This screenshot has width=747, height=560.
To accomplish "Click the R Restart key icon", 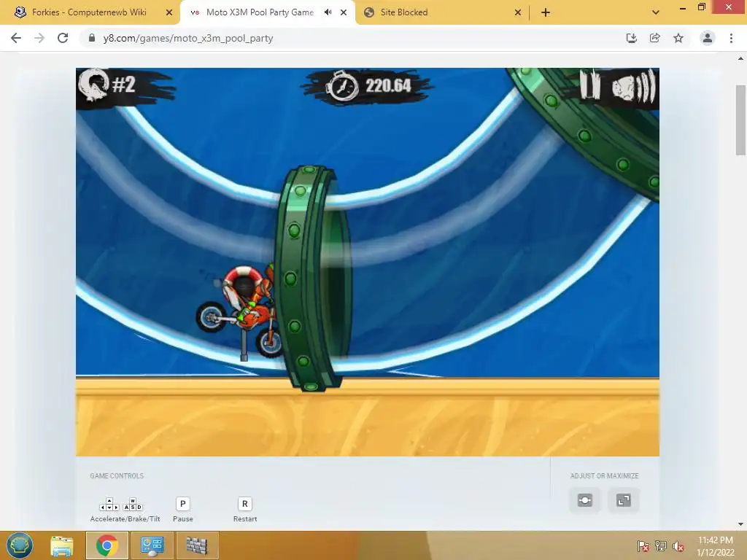I will tap(245, 504).
